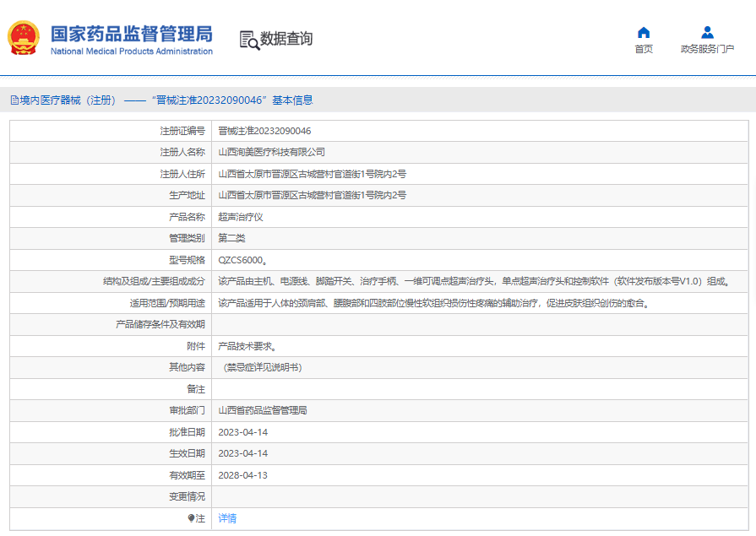Click product name 超声治疗仪
The width and height of the screenshot is (756, 536).
(241, 217)
